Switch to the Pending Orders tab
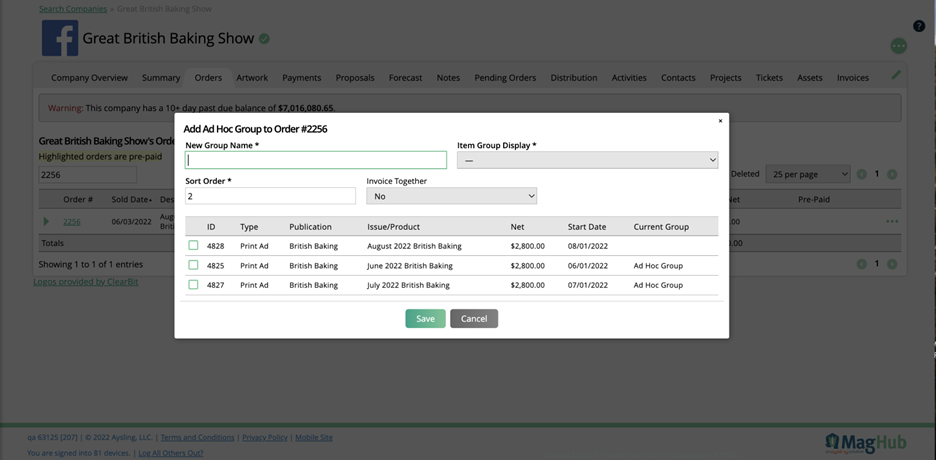This screenshot has width=936, height=460. [505, 78]
